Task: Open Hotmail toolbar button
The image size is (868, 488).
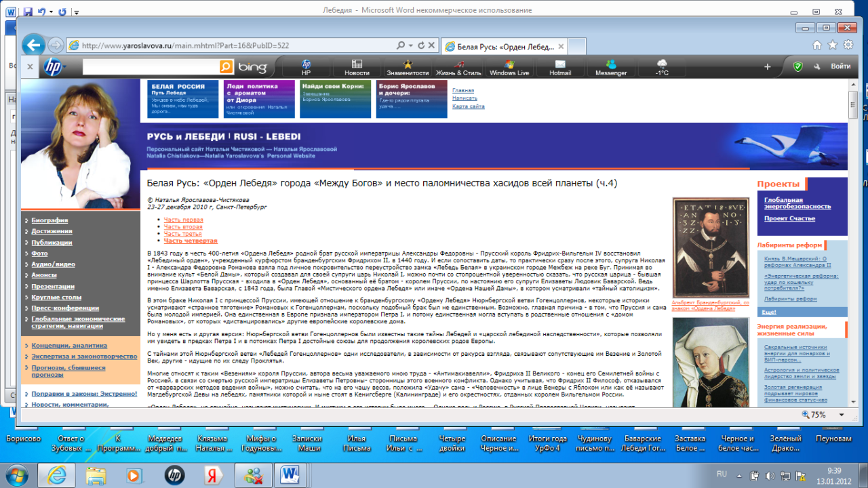Action: pos(560,66)
